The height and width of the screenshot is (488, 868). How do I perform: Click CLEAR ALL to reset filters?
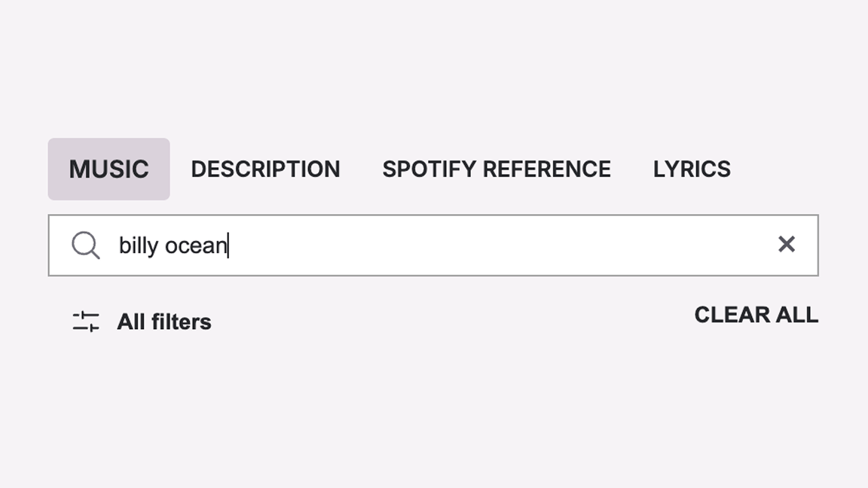point(756,315)
